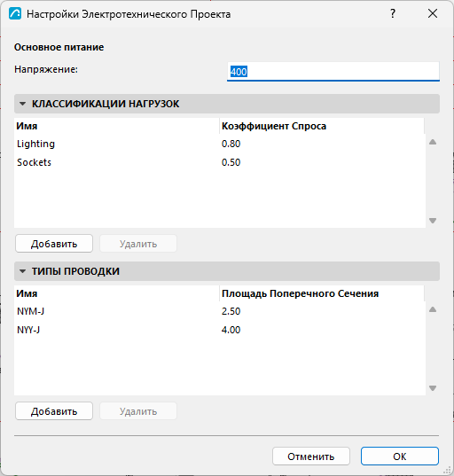Confirm settings with the OK button

pos(400,456)
